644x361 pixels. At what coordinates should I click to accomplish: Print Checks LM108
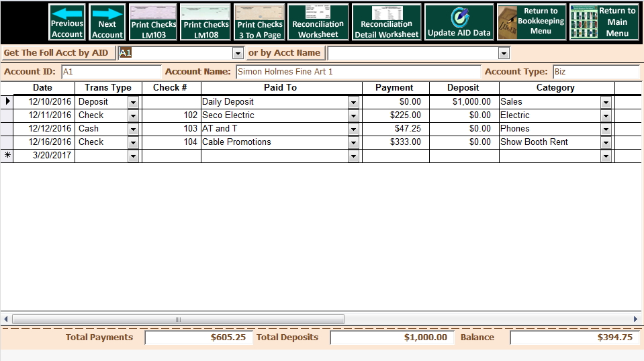pyautogui.click(x=205, y=22)
